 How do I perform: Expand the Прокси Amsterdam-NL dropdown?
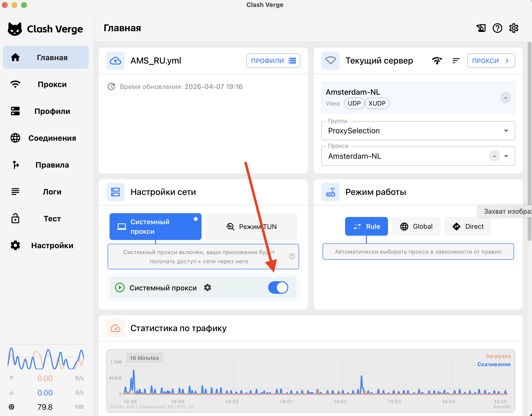418,156
